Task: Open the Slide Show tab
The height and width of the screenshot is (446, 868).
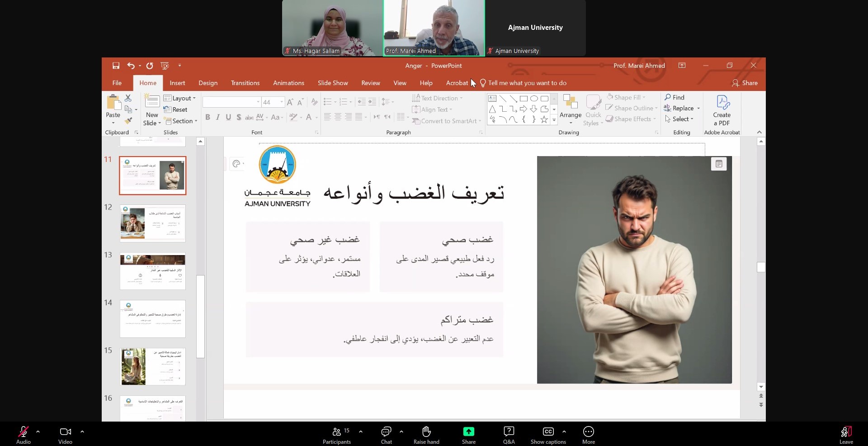Action: [x=332, y=83]
